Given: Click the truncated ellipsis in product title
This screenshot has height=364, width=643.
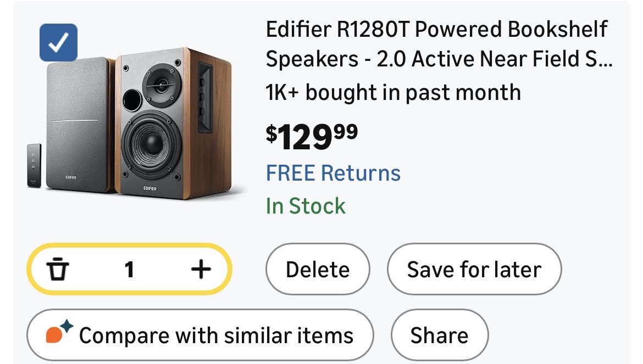Looking at the screenshot, I should pyautogui.click(x=605, y=60).
